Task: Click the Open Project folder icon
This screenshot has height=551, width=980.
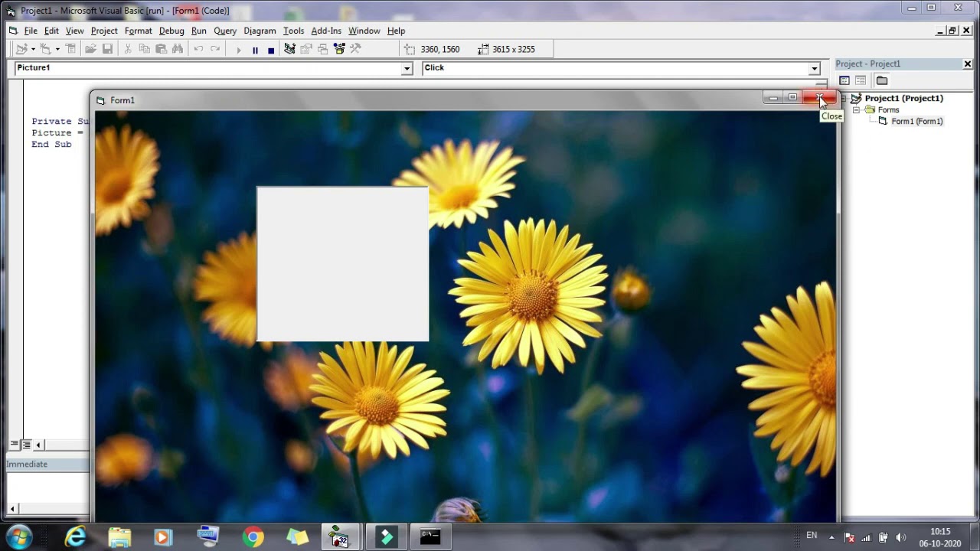Action: pyautogui.click(x=90, y=49)
